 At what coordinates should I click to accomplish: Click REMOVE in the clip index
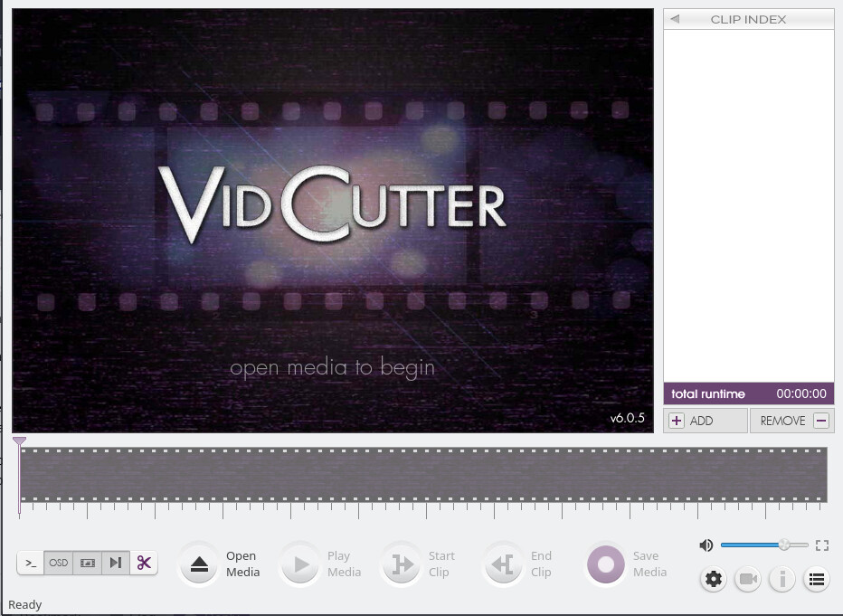(x=792, y=421)
